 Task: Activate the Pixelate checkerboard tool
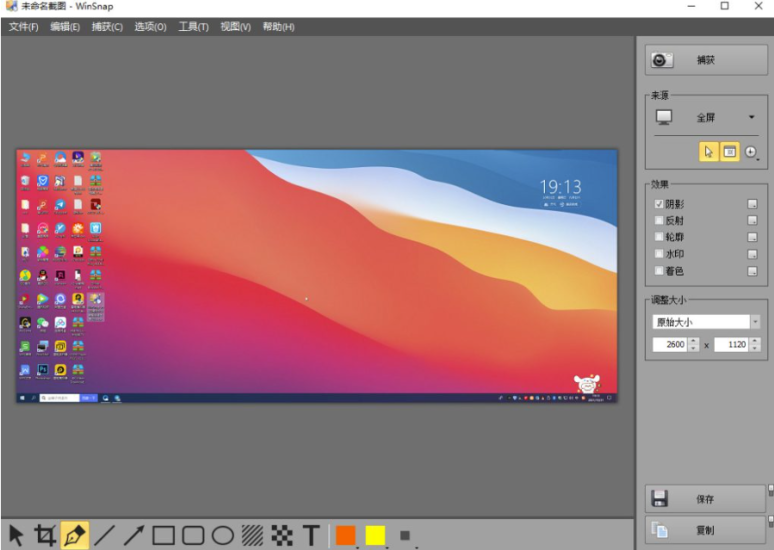282,535
